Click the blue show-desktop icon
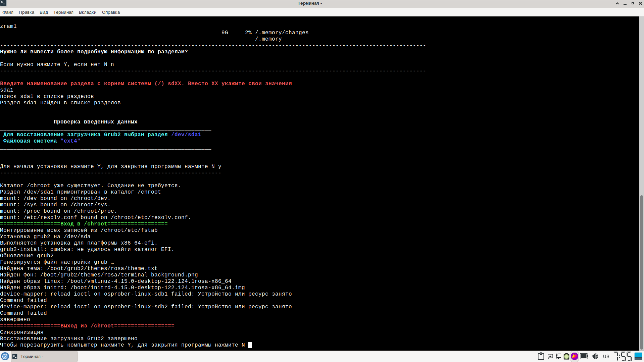 click(x=638, y=356)
